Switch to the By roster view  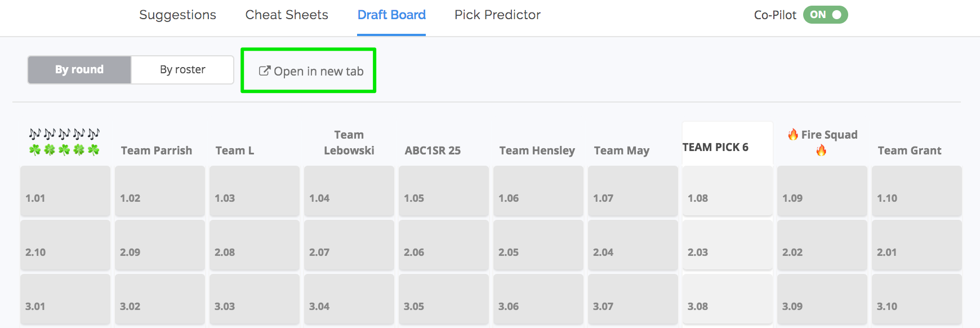(x=182, y=70)
